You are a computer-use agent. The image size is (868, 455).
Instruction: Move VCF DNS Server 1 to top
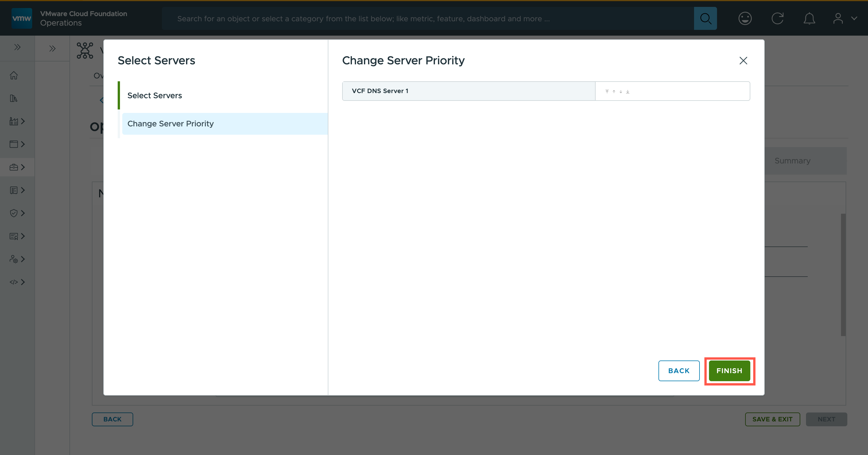[607, 91]
